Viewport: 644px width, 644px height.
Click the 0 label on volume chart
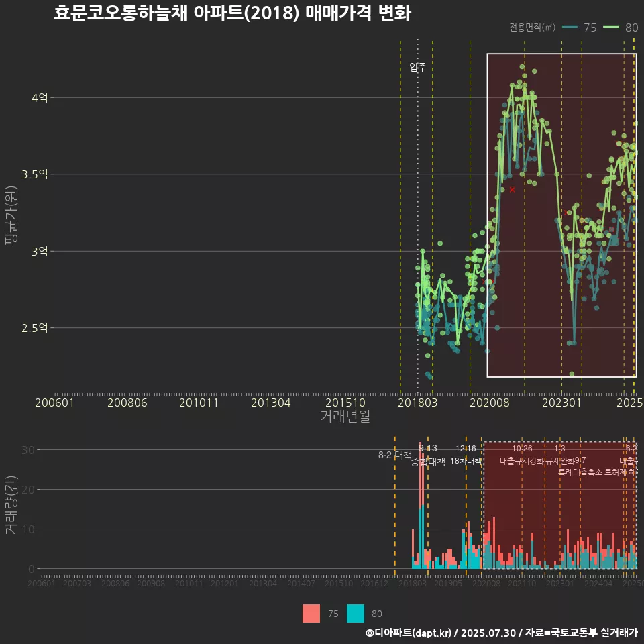pos(32,569)
